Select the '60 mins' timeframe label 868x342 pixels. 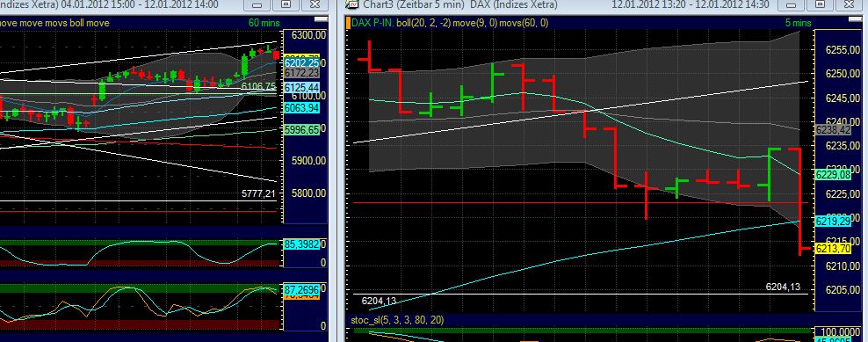tap(264, 23)
